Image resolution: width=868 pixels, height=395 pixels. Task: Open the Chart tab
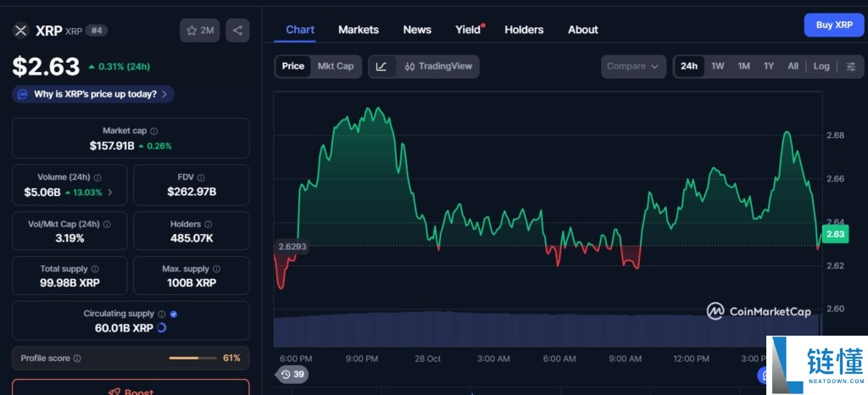(x=300, y=30)
